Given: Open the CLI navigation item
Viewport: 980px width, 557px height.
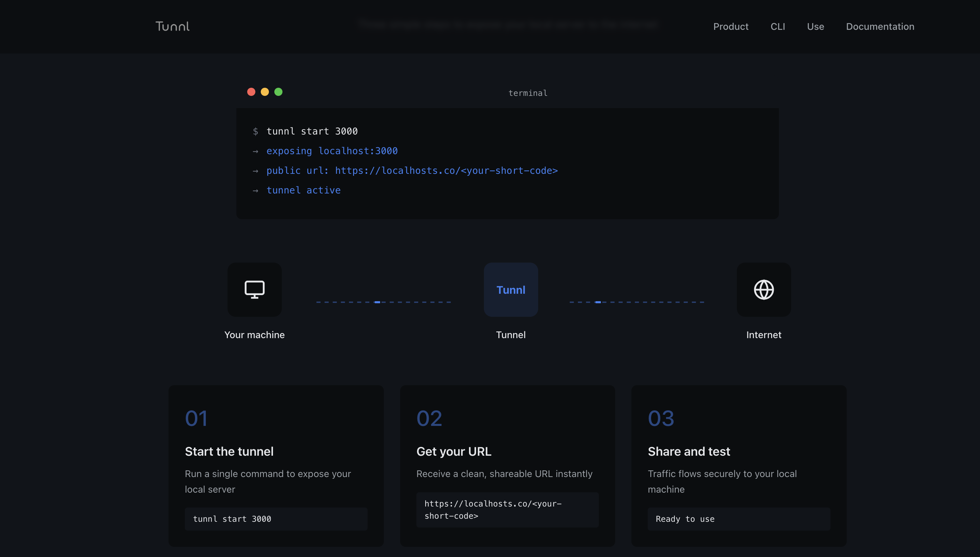Looking at the screenshot, I should [x=778, y=26].
